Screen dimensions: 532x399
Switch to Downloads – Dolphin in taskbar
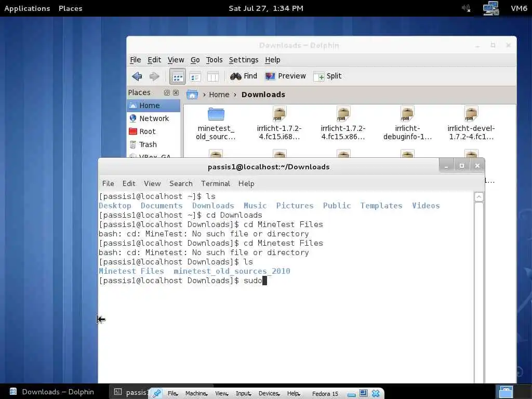[x=52, y=392]
